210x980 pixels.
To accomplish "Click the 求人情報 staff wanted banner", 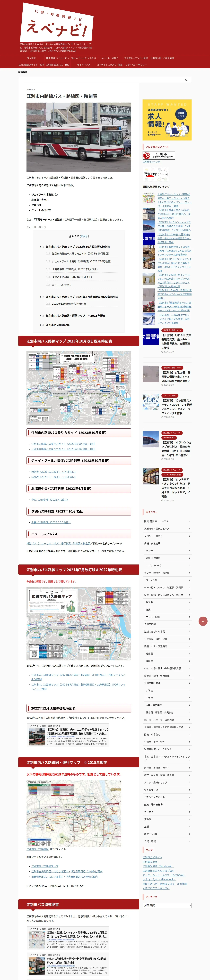I will click(167, 120).
